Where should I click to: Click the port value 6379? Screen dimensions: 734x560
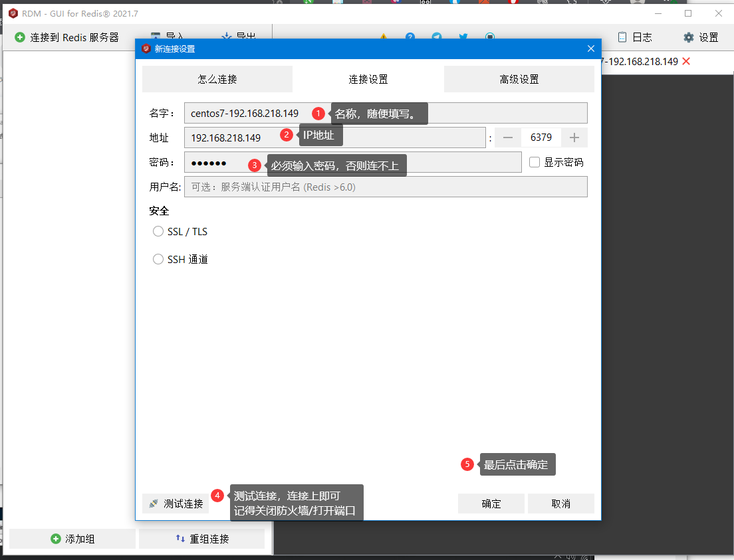pos(541,138)
